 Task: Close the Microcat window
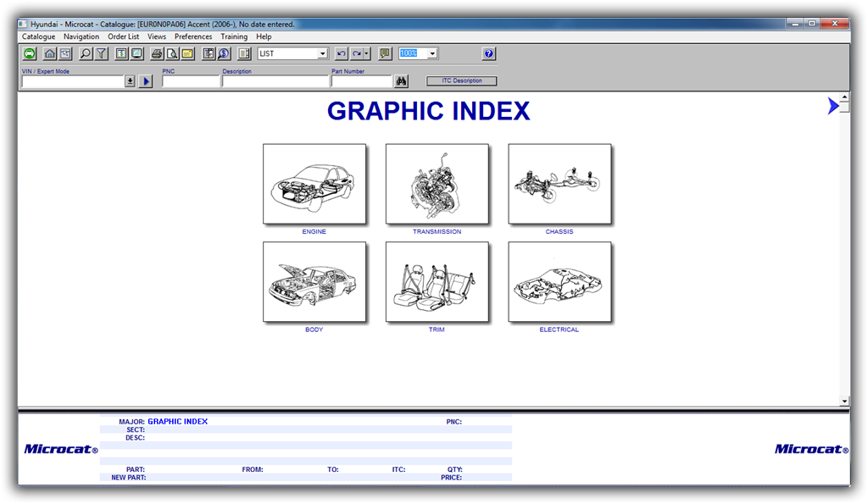point(835,23)
